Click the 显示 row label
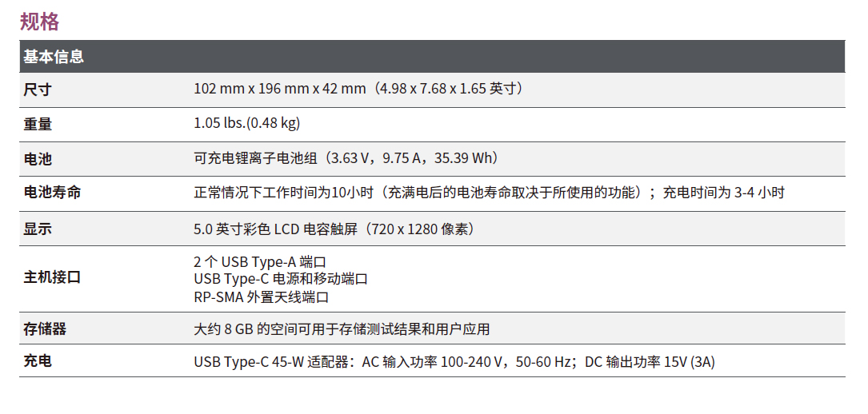This screenshot has width=868, height=414. point(38,229)
